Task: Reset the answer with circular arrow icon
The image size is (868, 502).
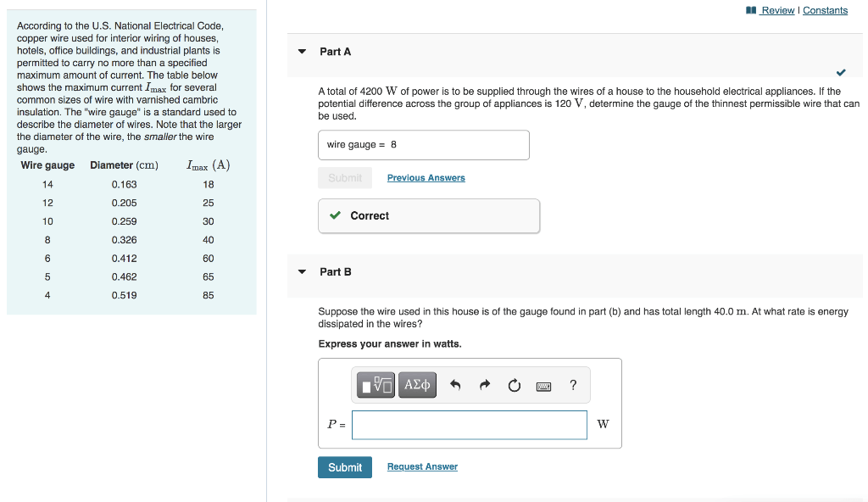Action: 514,386
